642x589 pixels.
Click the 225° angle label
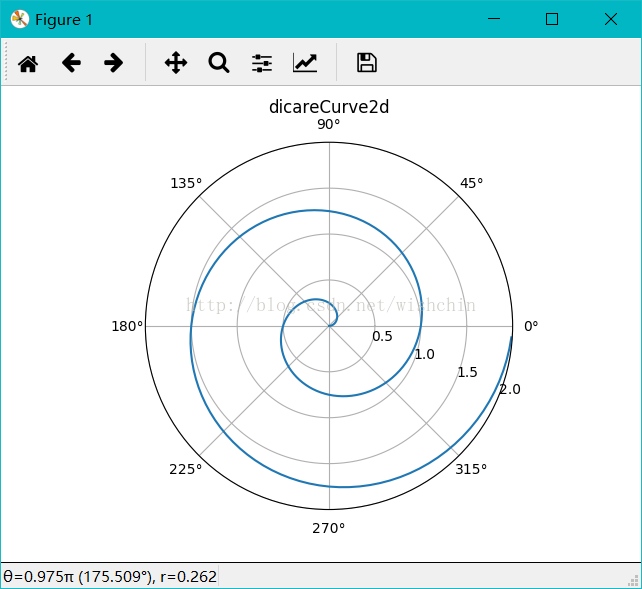click(185, 469)
